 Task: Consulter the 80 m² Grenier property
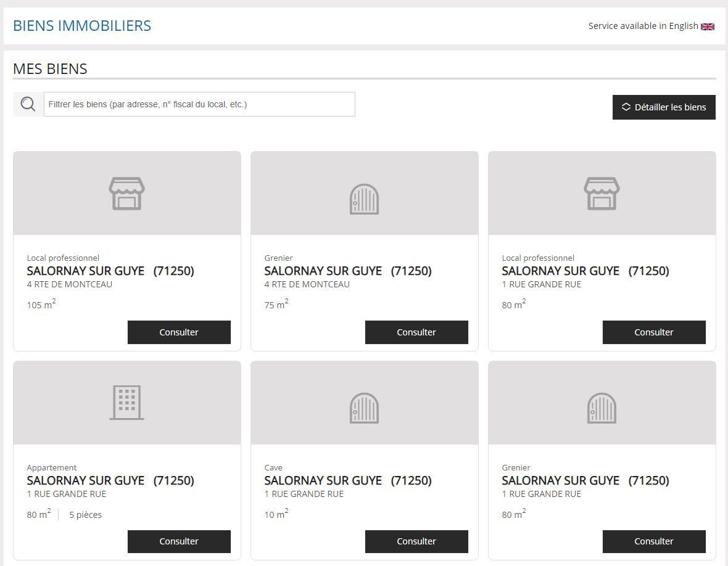(654, 541)
